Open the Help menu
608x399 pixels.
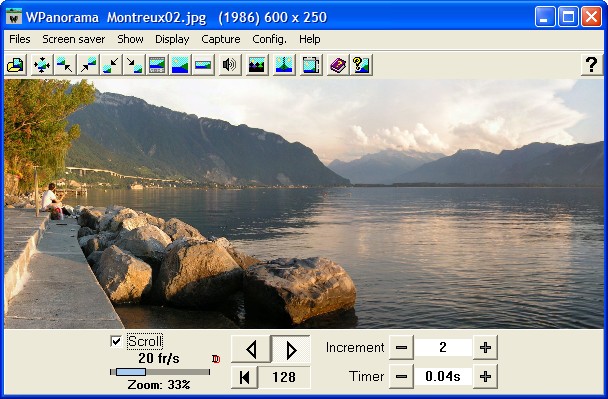pyautogui.click(x=310, y=39)
